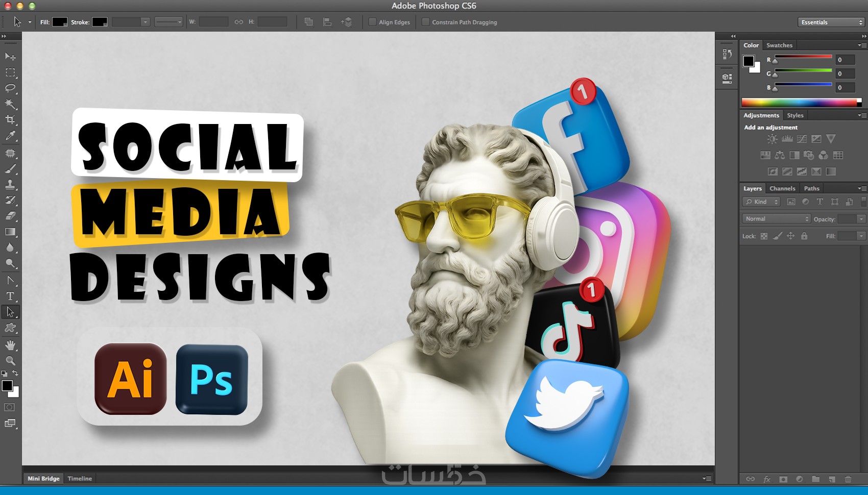The height and width of the screenshot is (495, 868).
Task: Open the layer filter Kind dropdown
Action: (761, 202)
